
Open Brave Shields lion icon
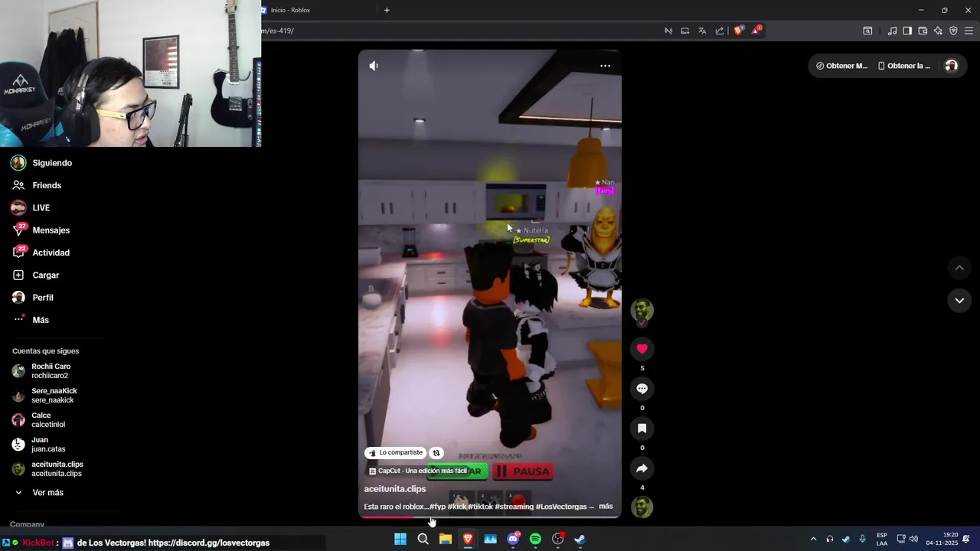click(739, 31)
